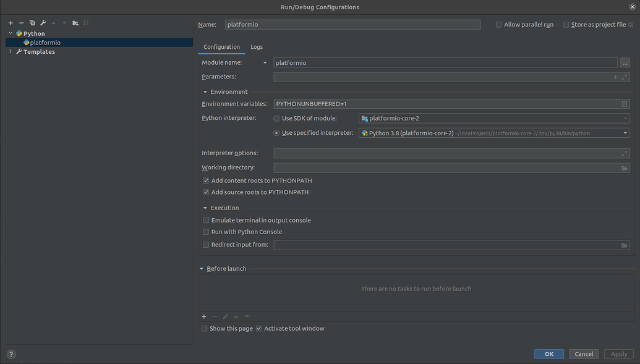Click the gear icon next to Store as project file
The height and width of the screenshot is (364, 640).
click(631, 25)
